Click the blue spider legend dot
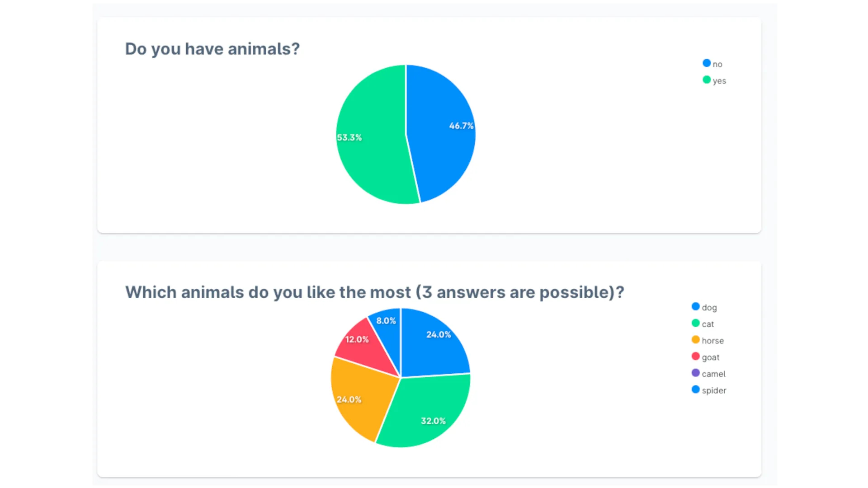Screen dimensions: 868x488 pos(696,389)
